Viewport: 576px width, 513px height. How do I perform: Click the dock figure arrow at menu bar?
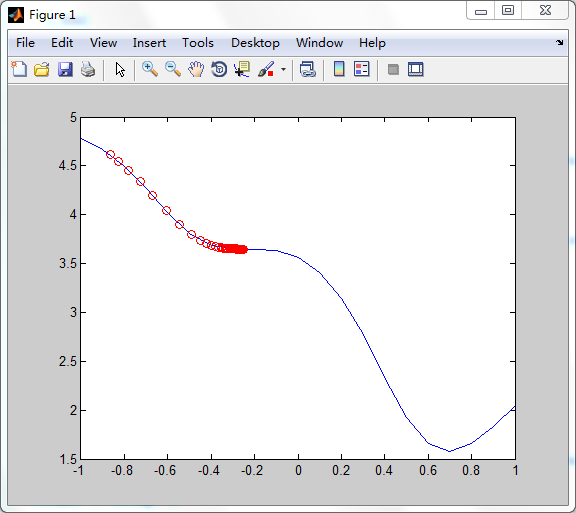click(x=559, y=42)
